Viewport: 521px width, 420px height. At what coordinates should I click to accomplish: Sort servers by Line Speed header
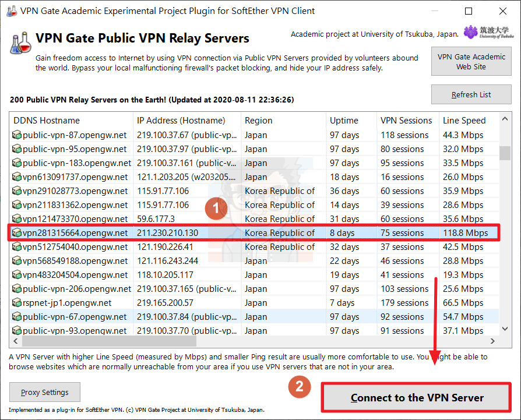pos(469,120)
